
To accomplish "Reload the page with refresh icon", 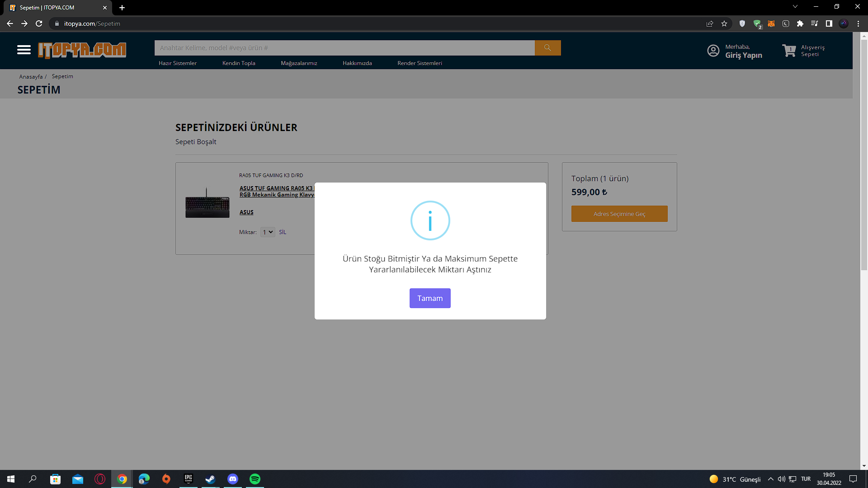I will point(39,23).
